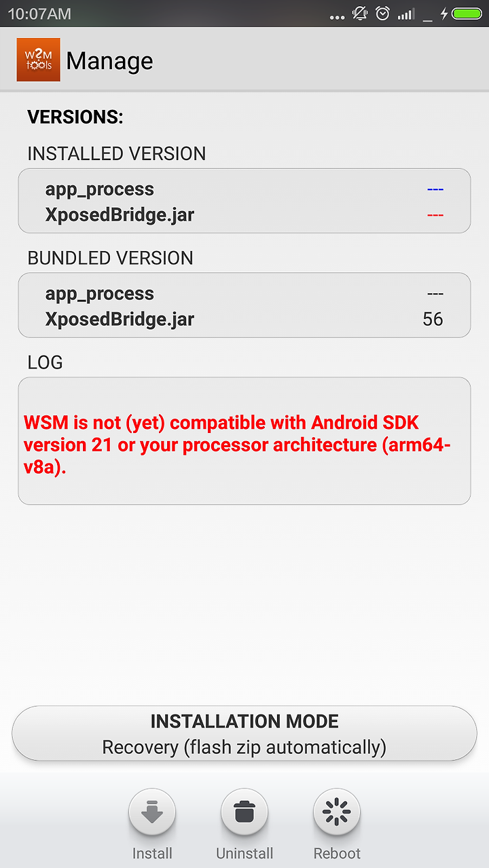Tap the Reboot label

pos(337,853)
